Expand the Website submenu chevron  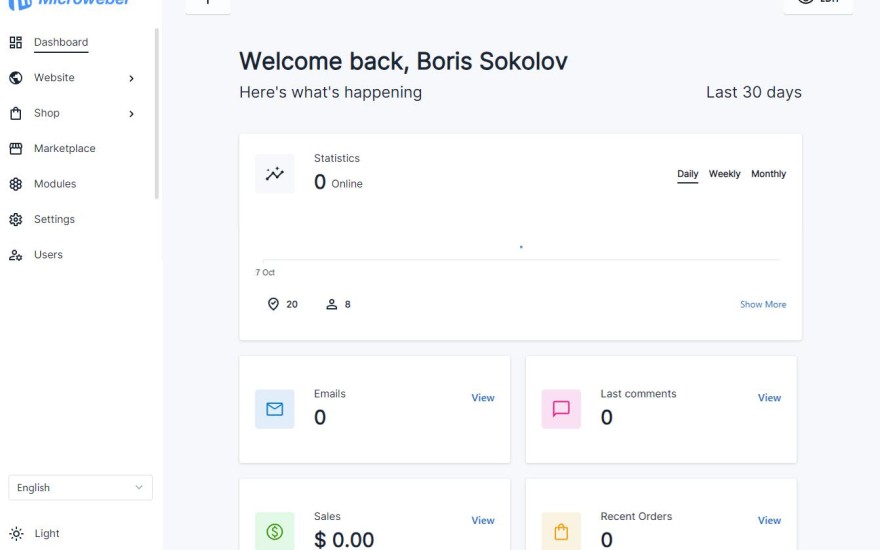tap(131, 78)
